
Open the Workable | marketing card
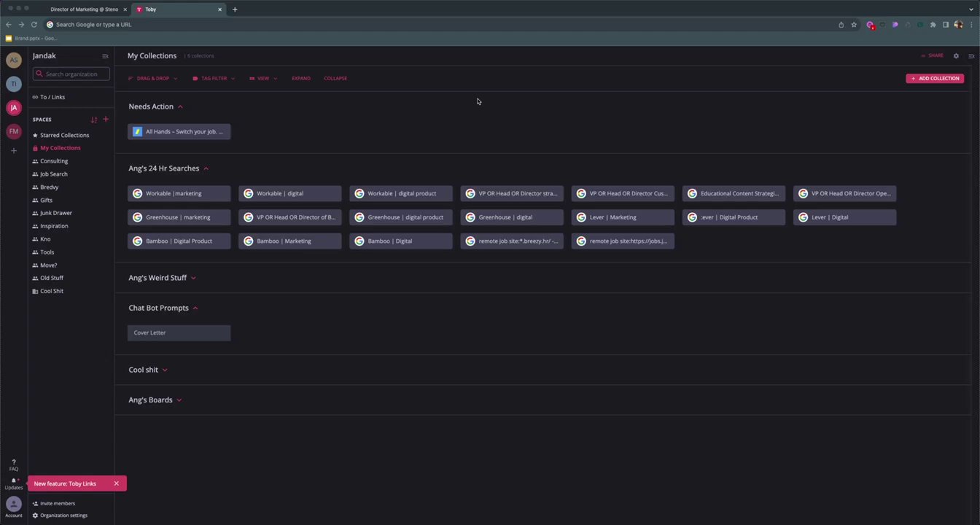tap(179, 193)
